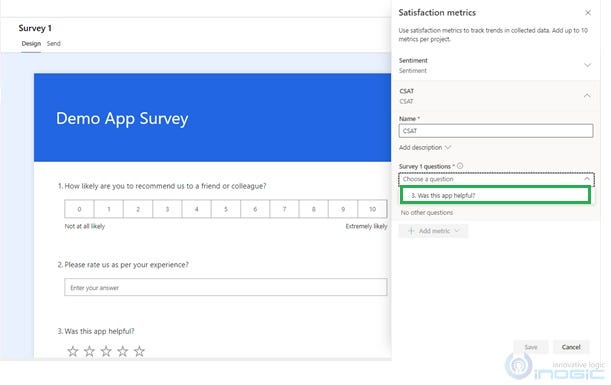
Task: Click the Enter your answer text field
Action: point(226,287)
